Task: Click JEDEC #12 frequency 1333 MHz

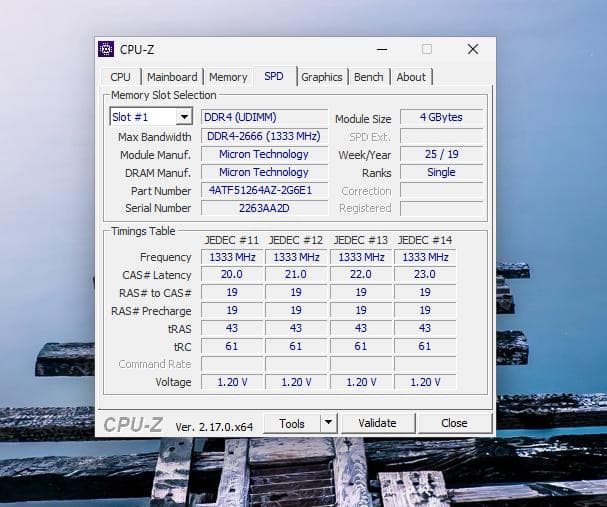Action: click(297, 257)
